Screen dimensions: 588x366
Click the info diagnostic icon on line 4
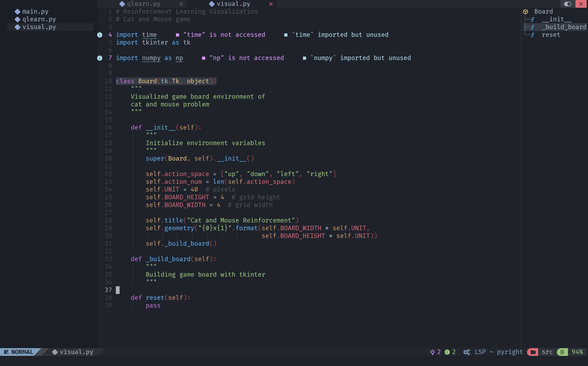point(100,35)
